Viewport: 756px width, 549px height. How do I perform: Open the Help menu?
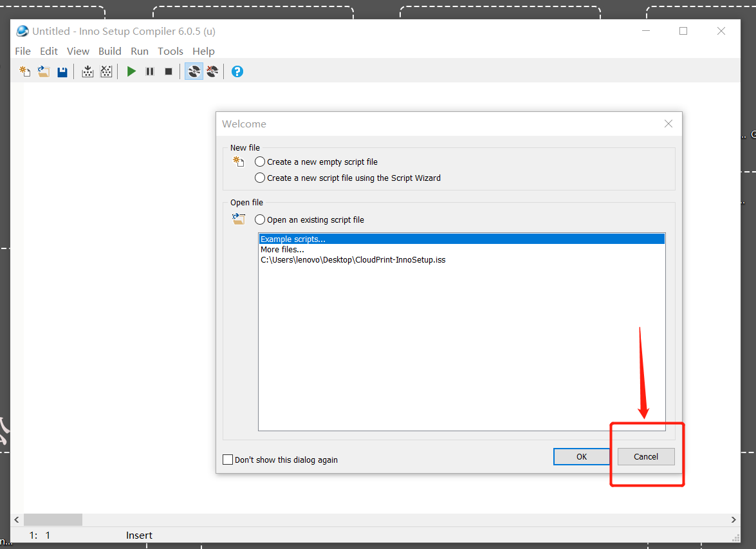tap(203, 51)
